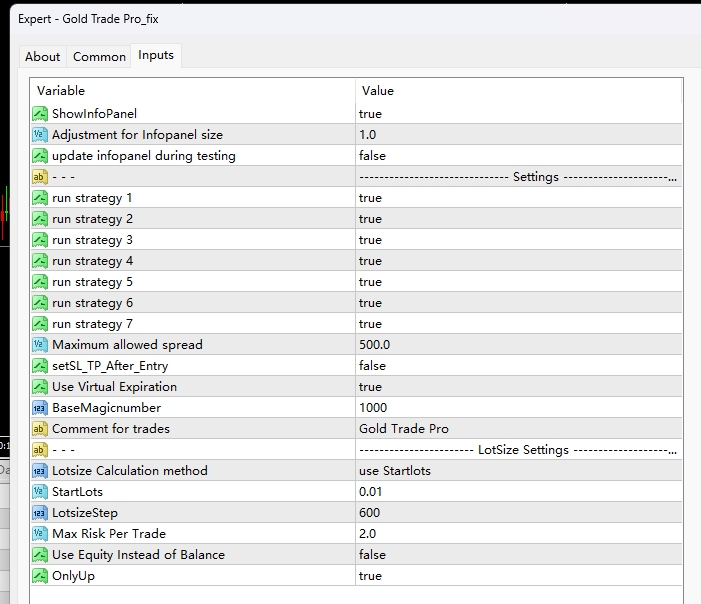Click the run strategy 1 row icon
The height and width of the screenshot is (604, 701).
tap(40, 198)
